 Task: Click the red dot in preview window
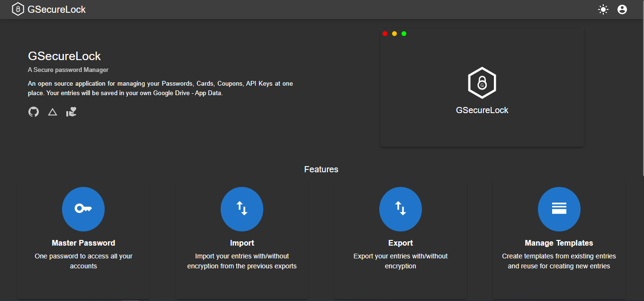tap(385, 34)
